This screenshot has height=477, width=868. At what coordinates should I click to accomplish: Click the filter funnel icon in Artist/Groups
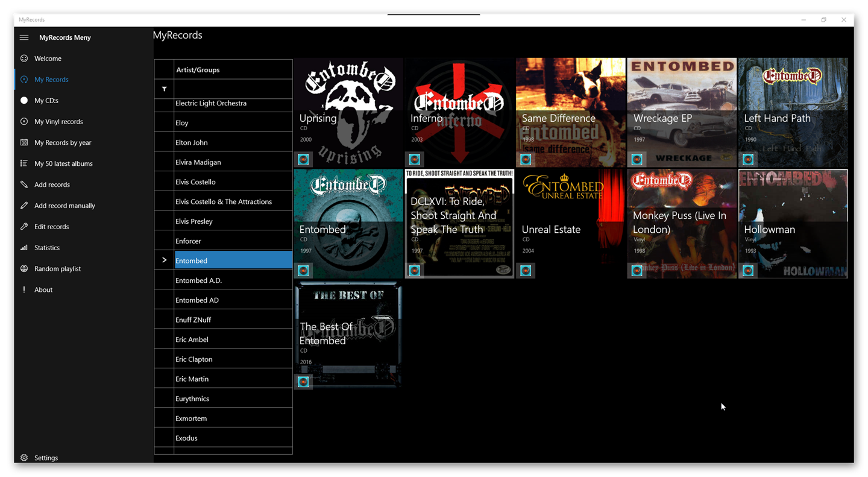(164, 89)
